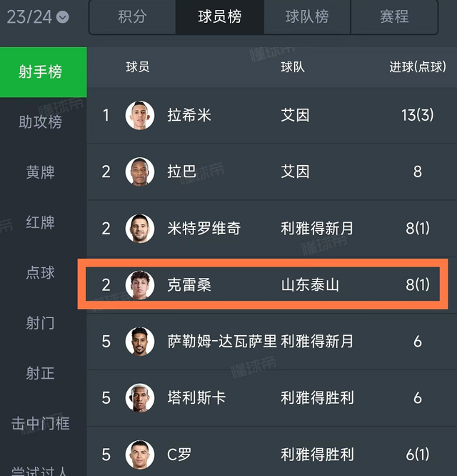Open the 山东泰山 team link
Viewport: 457px width, 476px height.
tap(310, 285)
